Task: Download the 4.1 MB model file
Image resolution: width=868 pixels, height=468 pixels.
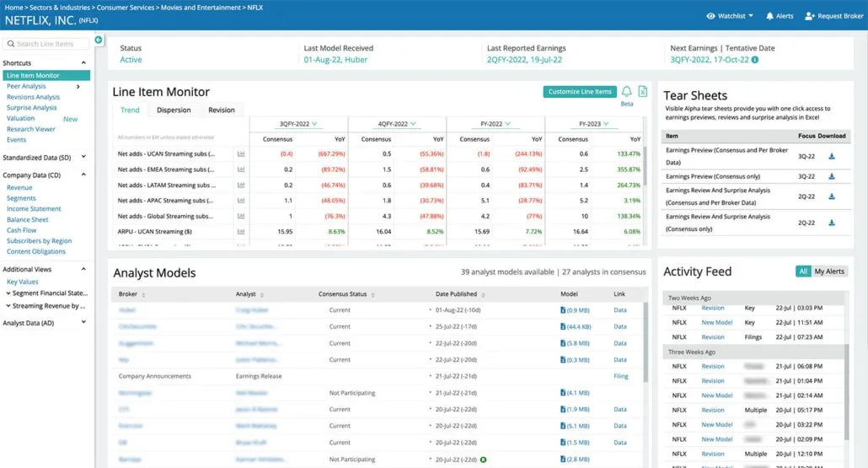Action: pyautogui.click(x=576, y=393)
